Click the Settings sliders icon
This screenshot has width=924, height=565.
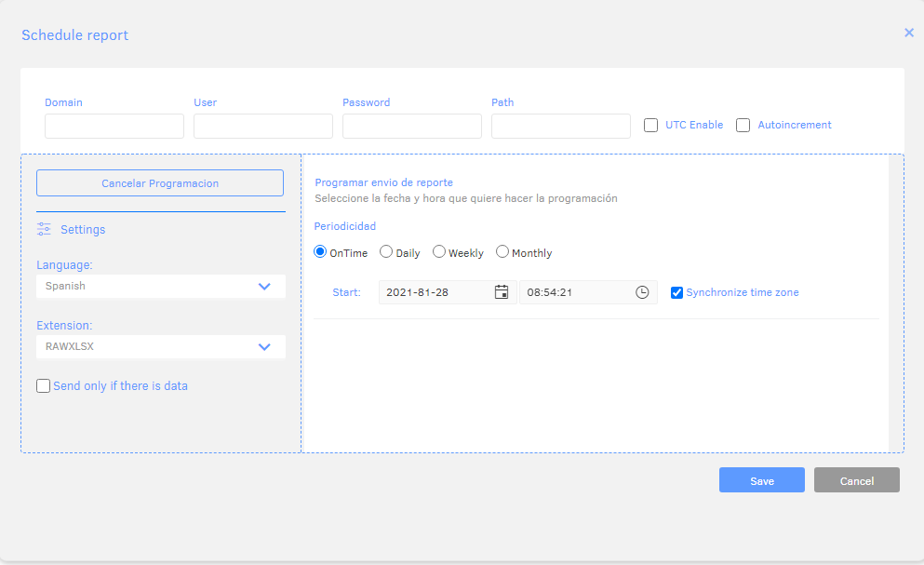[44, 229]
